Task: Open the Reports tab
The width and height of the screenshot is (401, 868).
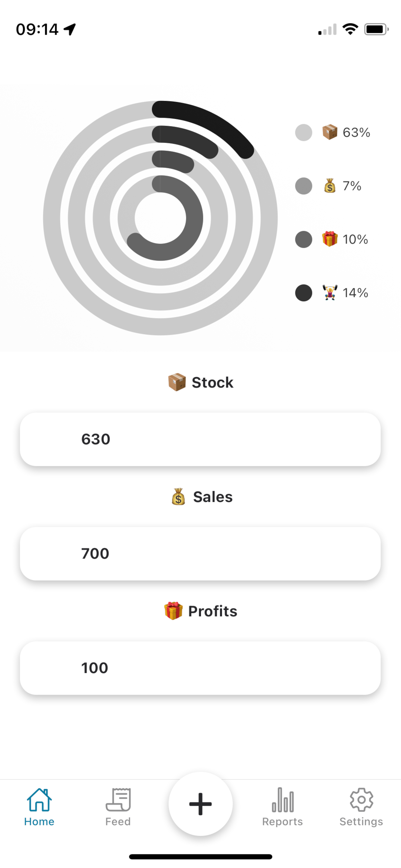Action: point(283,807)
